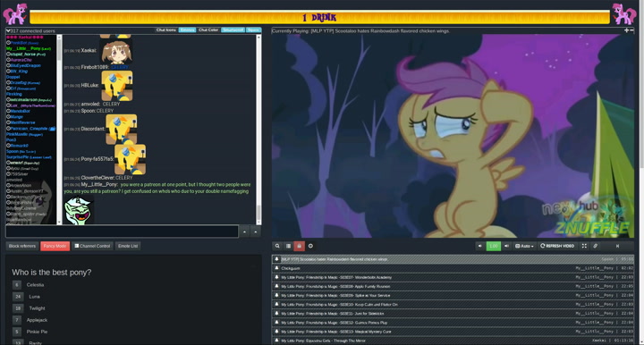
Task: Click user My__Little__Pony in user list
Action: pyautogui.click(x=23, y=48)
